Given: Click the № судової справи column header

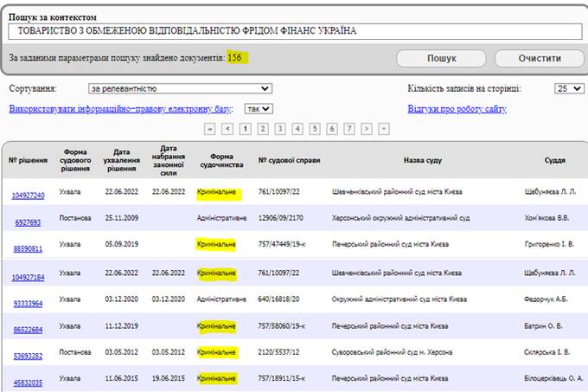Looking at the screenshot, I should click(289, 161).
